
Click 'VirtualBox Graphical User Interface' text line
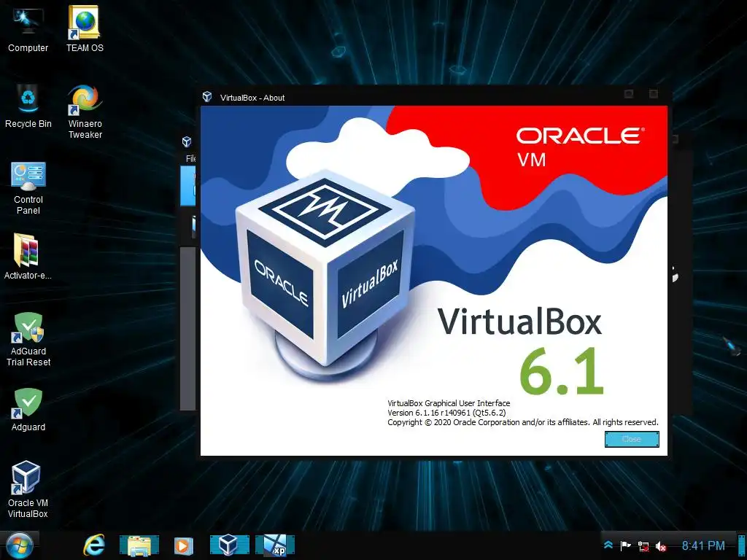coord(449,403)
